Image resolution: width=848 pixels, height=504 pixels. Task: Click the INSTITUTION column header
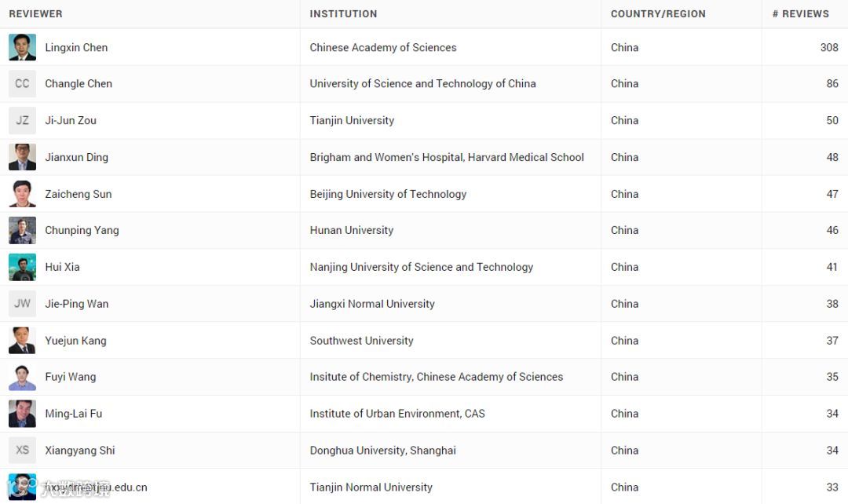[343, 13]
